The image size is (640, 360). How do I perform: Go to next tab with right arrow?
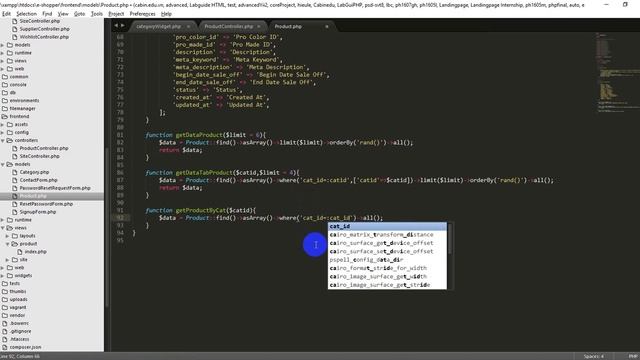click(x=123, y=26)
